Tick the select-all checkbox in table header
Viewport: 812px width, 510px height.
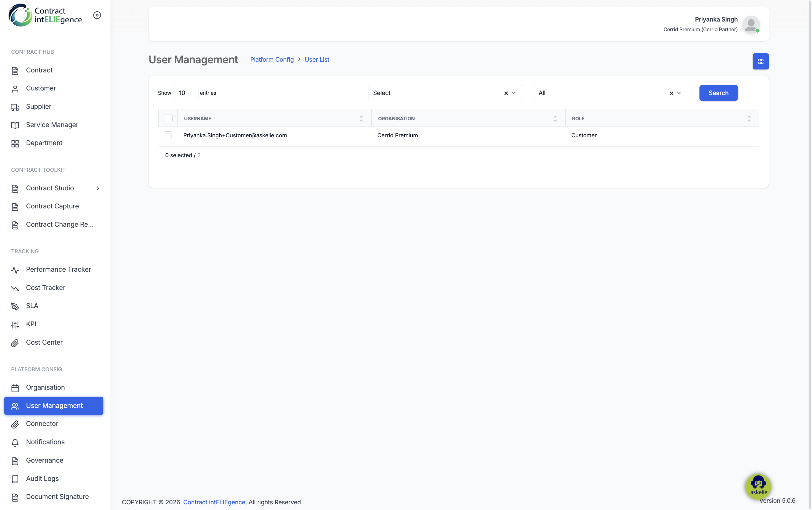pos(169,118)
